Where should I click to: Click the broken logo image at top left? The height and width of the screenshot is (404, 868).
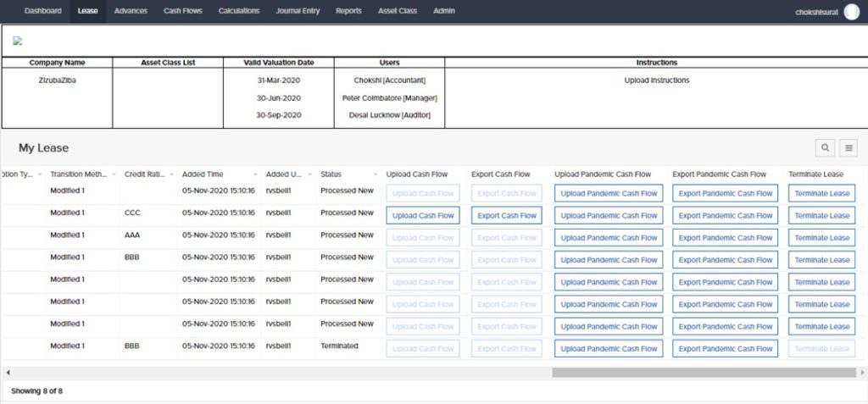17,41
